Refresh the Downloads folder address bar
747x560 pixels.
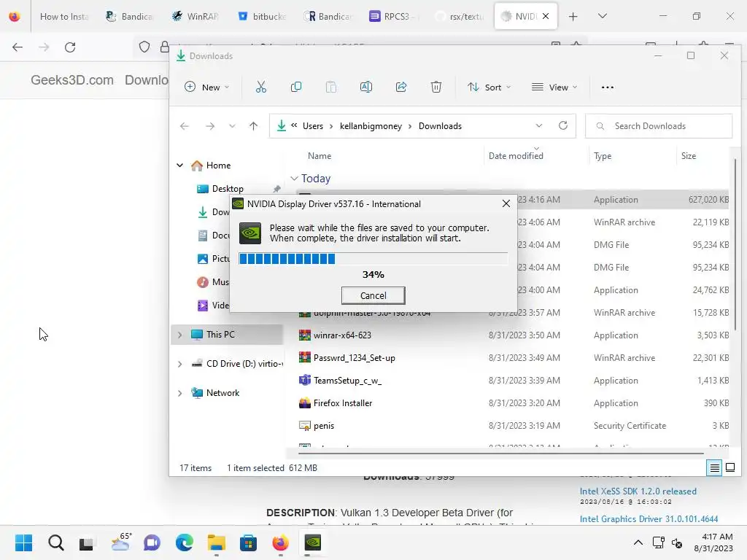click(563, 125)
